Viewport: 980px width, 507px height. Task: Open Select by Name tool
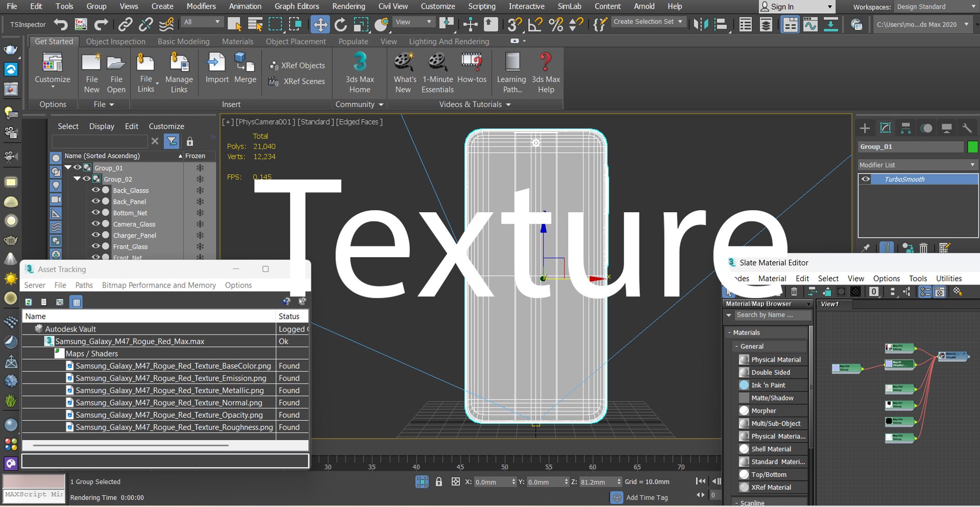255,24
